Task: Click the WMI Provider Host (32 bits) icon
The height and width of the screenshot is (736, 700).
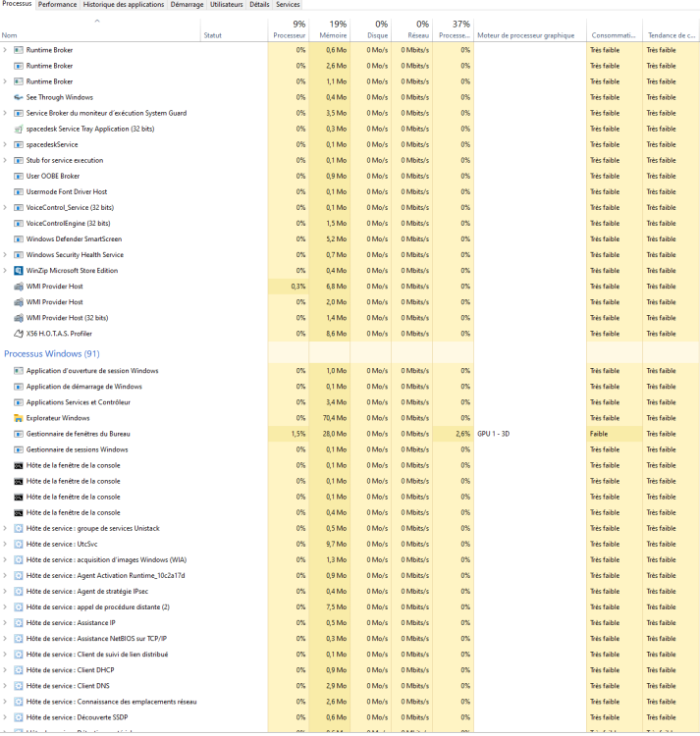Action: pos(19,318)
